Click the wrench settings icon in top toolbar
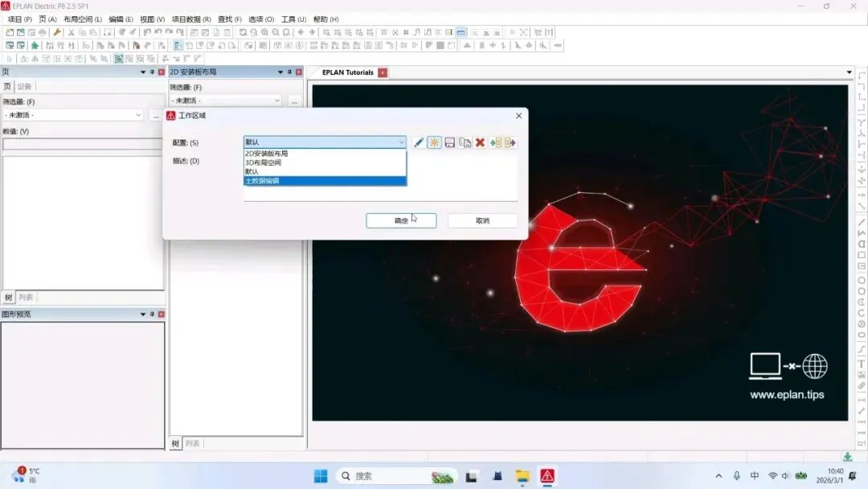868x489 pixels. pos(57,32)
